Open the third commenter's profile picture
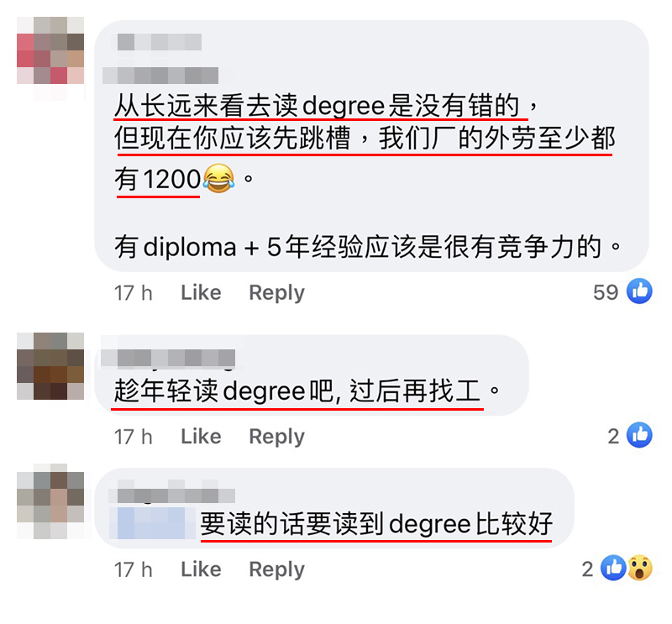Viewport: 672px width, 624px height. pyautogui.click(x=50, y=501)
